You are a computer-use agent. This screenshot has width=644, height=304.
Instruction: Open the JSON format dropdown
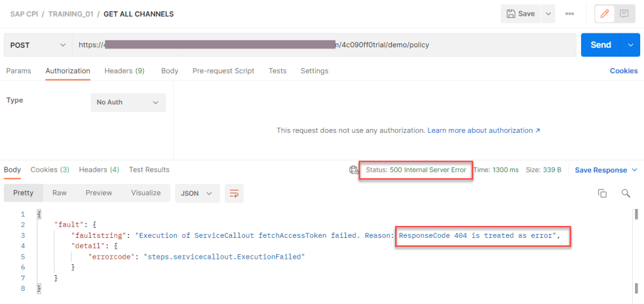tap(197, 193)
